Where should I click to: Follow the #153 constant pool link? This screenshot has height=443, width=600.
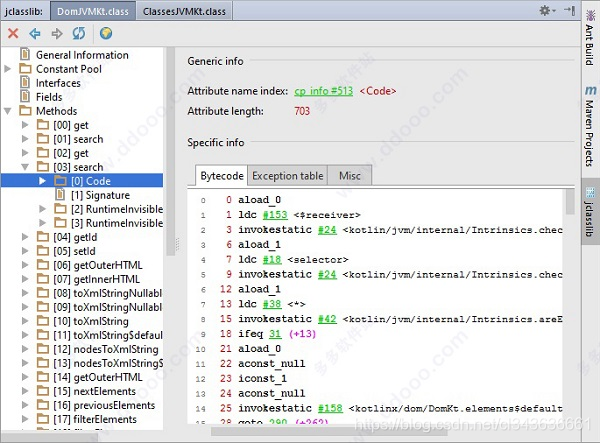click(275, 215)
